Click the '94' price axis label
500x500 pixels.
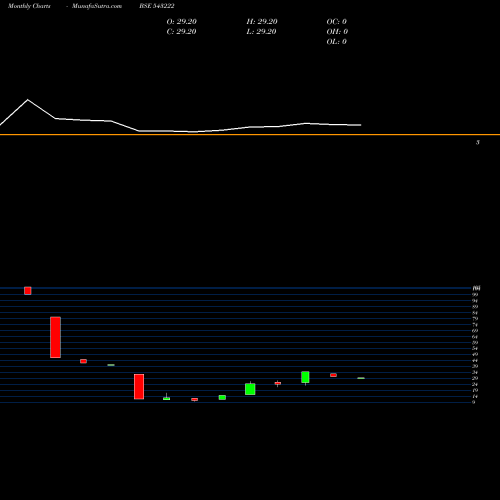pyautogui.click(x=475, y=301)
